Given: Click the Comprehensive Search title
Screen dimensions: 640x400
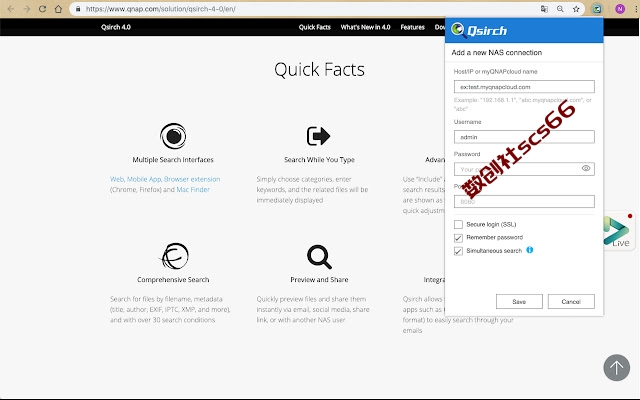Looking at the screenshot, I should (173, 280).
